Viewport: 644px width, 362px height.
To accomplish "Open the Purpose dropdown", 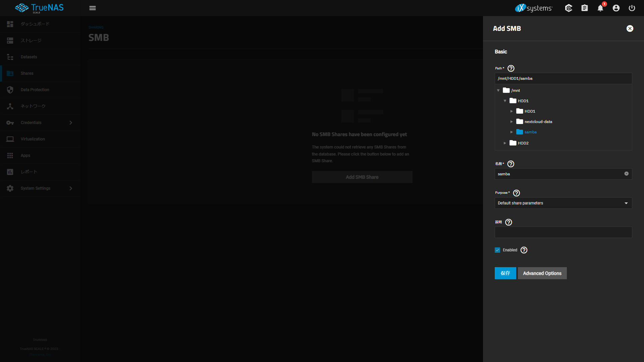I will click(563, 203).
